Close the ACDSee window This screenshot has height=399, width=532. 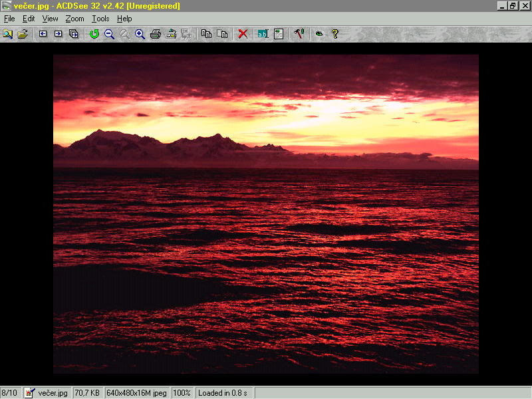[x=525, y=6]
